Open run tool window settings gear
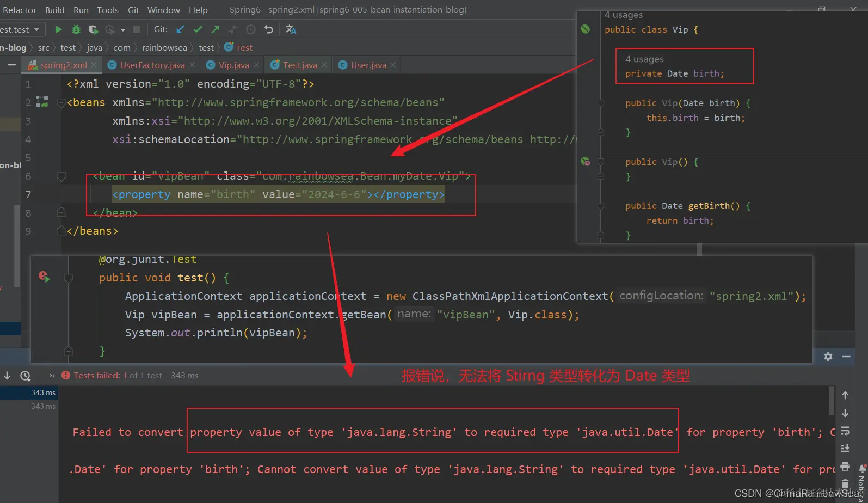The height and width of the screenshot is (503, 868). [x=828, y=357]
